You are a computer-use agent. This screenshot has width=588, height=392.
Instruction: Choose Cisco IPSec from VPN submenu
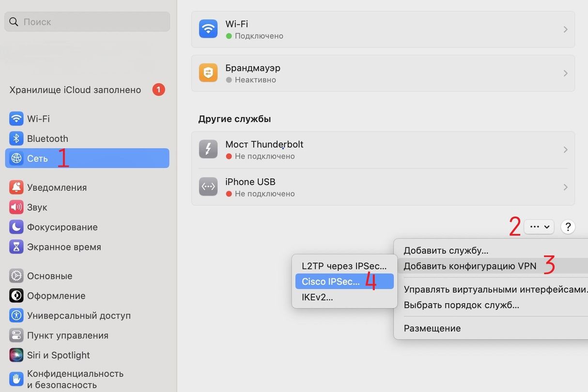coord(331,282)
